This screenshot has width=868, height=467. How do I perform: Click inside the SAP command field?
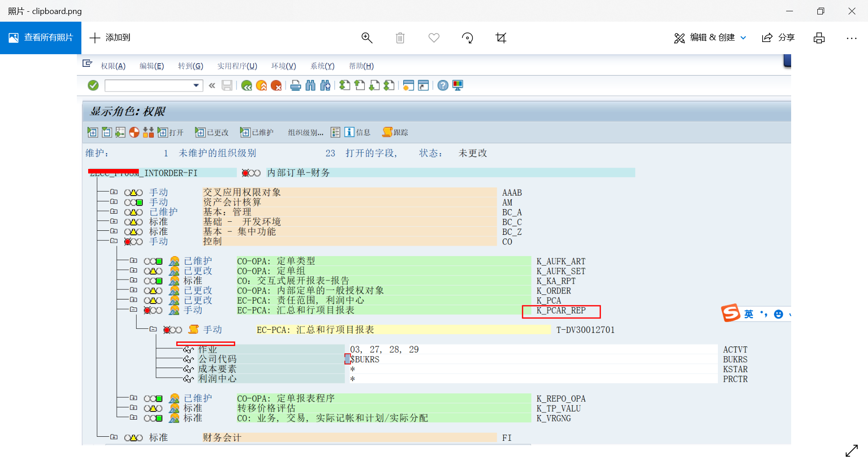tap(148, 85)
